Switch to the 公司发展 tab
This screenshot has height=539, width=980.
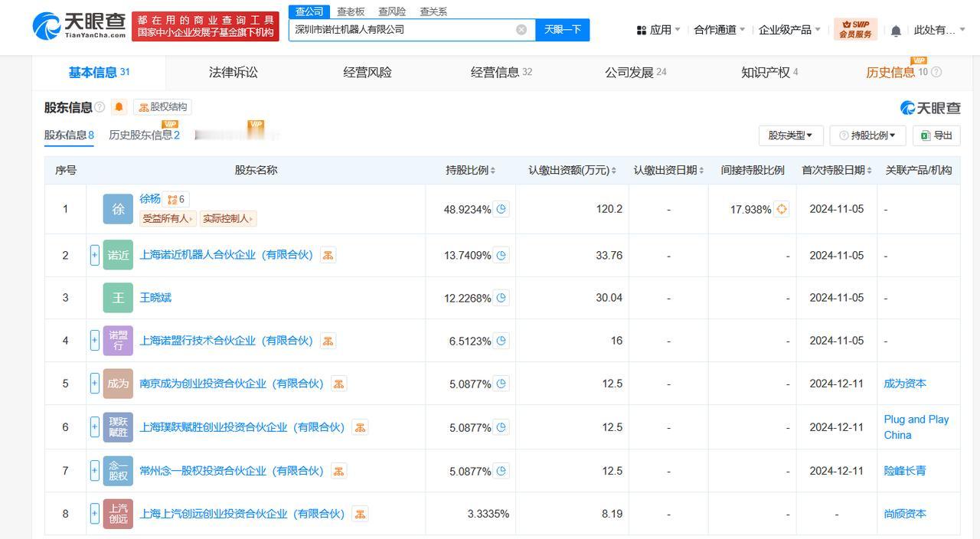pos(635,72)
